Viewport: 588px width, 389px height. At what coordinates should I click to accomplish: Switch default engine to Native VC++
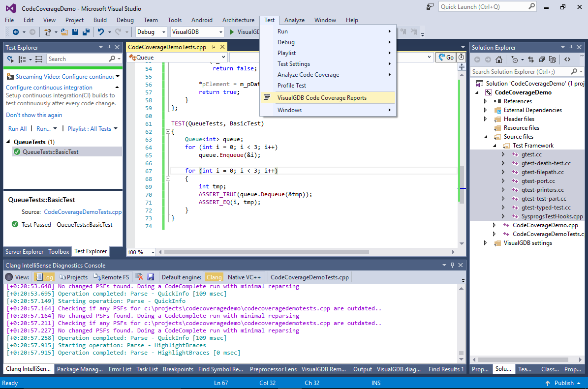[x=244, y=277]
